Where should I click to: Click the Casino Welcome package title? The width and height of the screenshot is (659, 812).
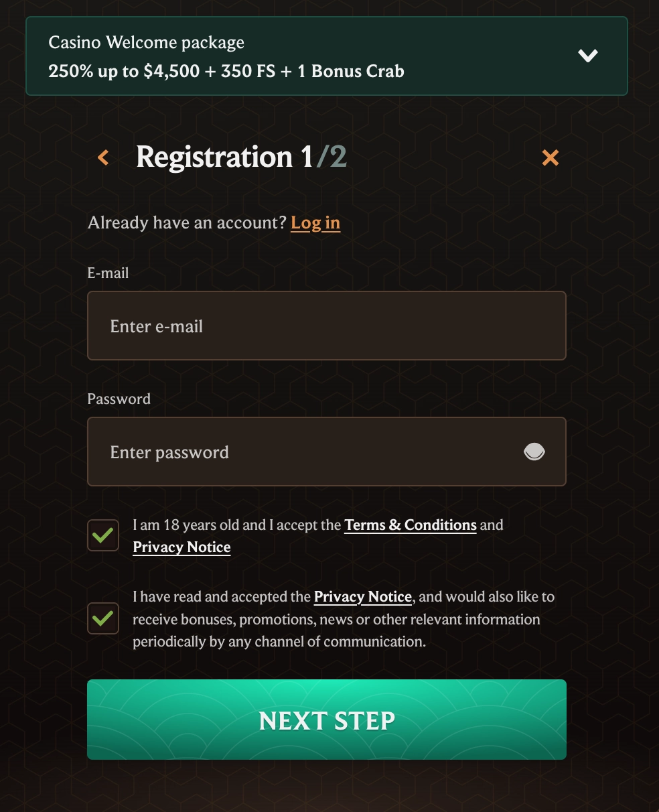pos(146,43)
